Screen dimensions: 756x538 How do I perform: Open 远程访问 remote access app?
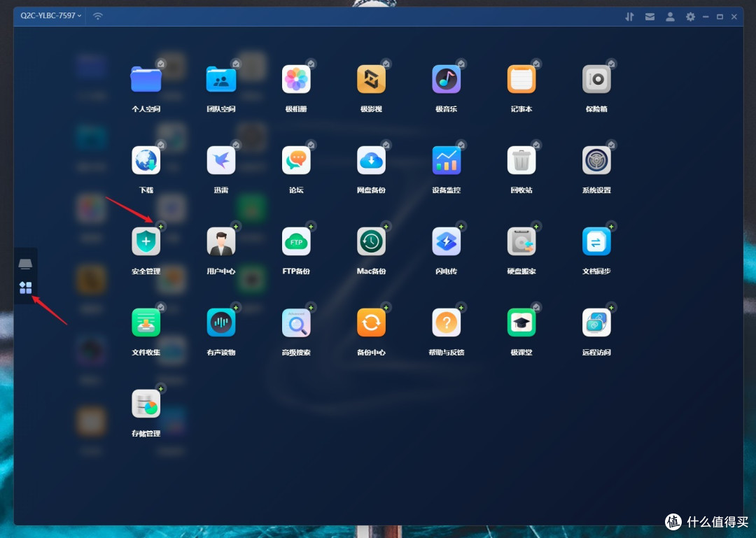pyautogui.click(x=597, y=322)
